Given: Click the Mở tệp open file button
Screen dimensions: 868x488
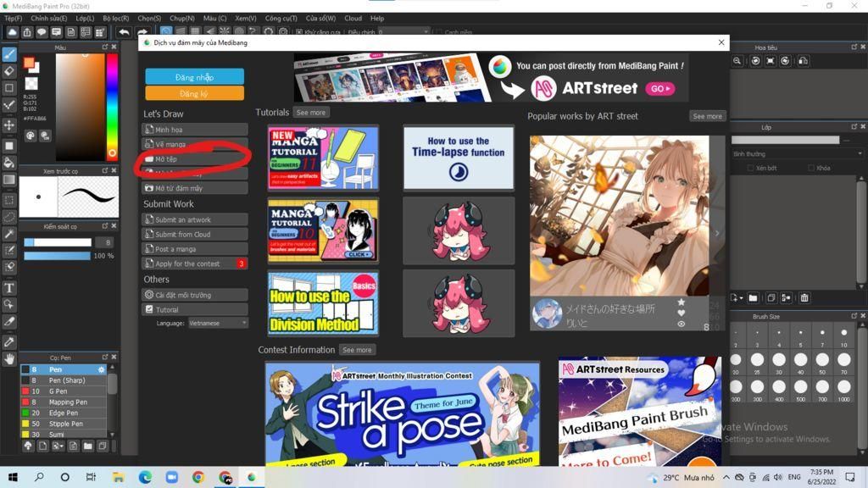Looking at the screenshot, I should point(194,158).
